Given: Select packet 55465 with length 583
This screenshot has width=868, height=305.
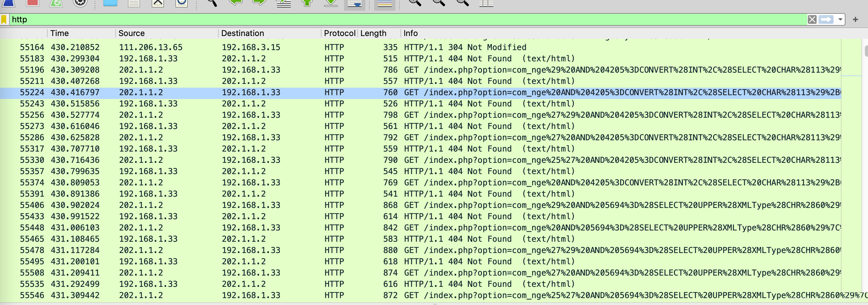Looking at the screenshot, I should 421,239.
